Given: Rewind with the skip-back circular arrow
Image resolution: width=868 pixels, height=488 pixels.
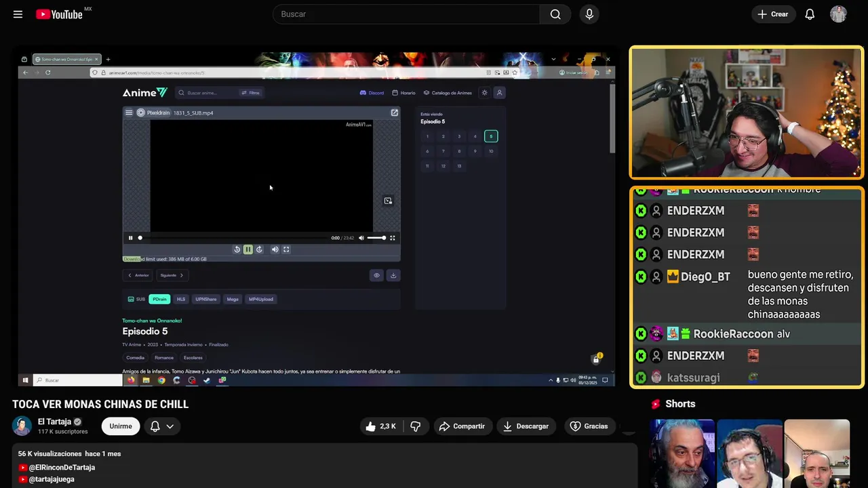Looking at the screenshot, I should click(x=237, y=249).
